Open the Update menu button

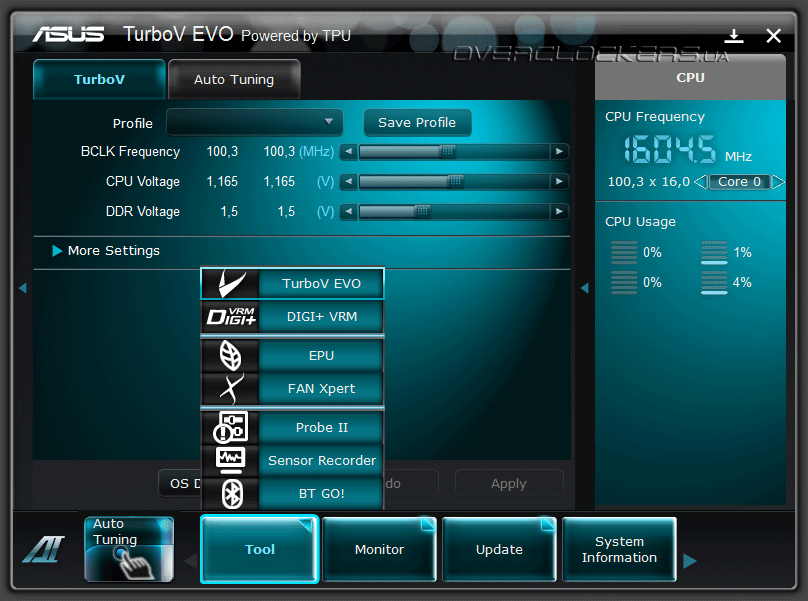pyautogui.click(x=499, y=549)
